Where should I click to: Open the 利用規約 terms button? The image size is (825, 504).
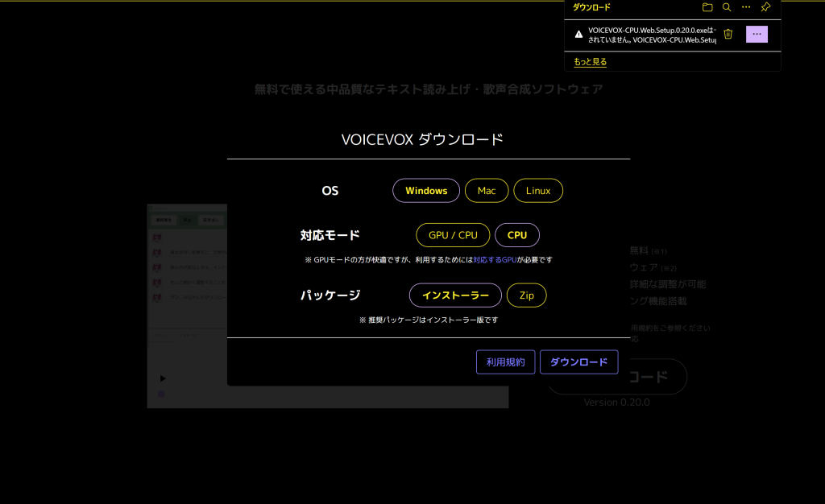tap(505, 362)
